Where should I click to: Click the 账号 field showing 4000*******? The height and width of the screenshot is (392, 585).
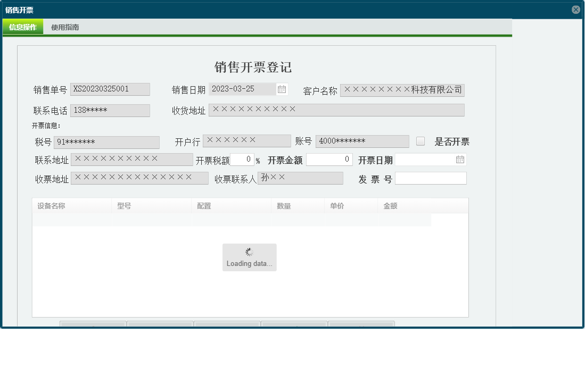pos(362,141)
